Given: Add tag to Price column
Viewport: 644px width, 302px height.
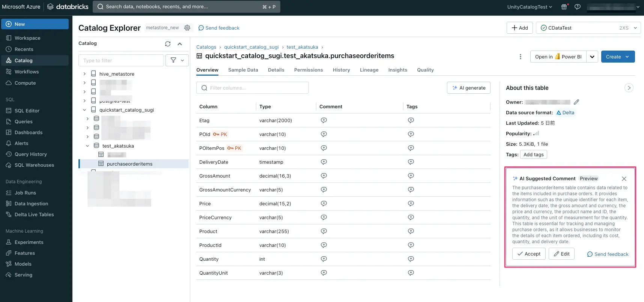Looking at the screenshot, I should tap(411, 203).
